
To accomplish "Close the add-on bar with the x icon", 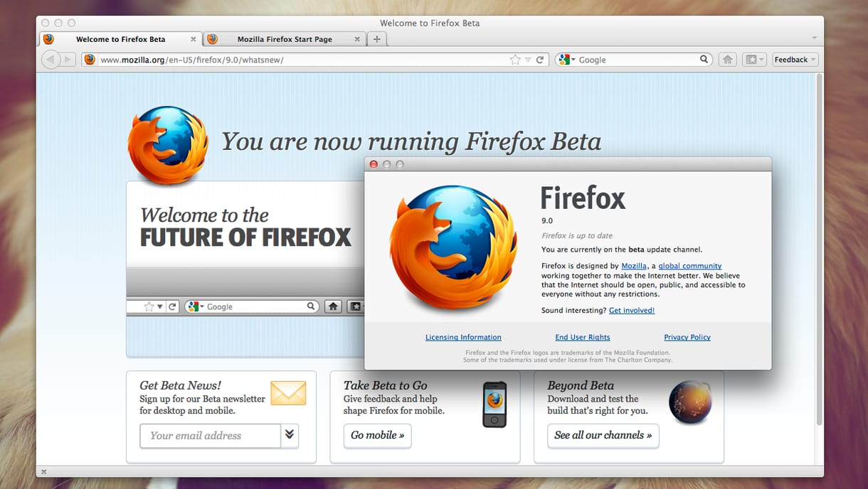I will coord(43,471).
